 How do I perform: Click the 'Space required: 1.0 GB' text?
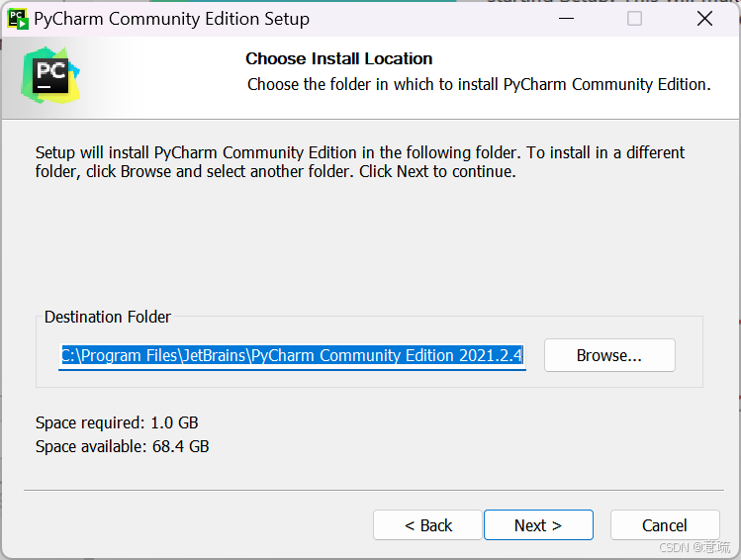point(117,422)
